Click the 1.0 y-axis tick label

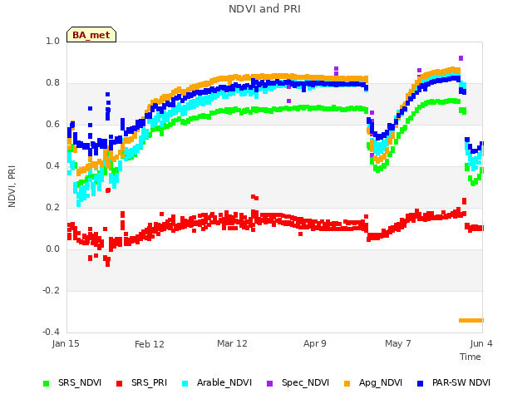point(52,41)
